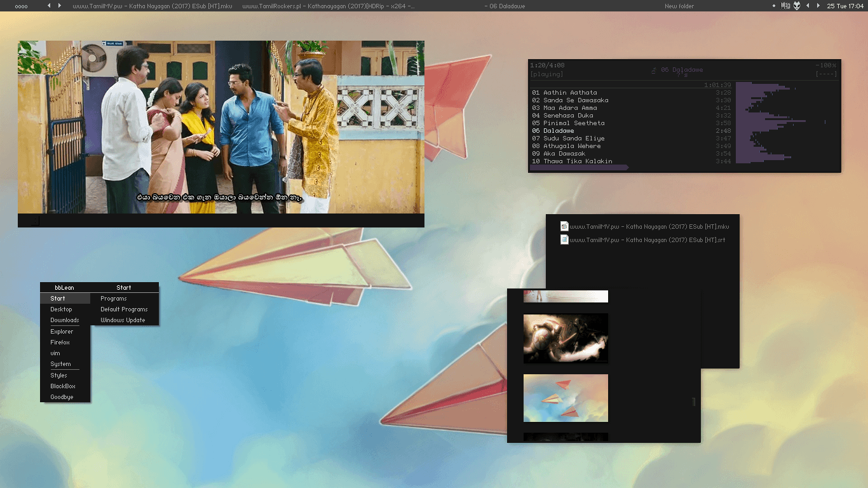Open Downloads in the bbLean menu
This screenshot has height=488, width=868.
(65, 320)
